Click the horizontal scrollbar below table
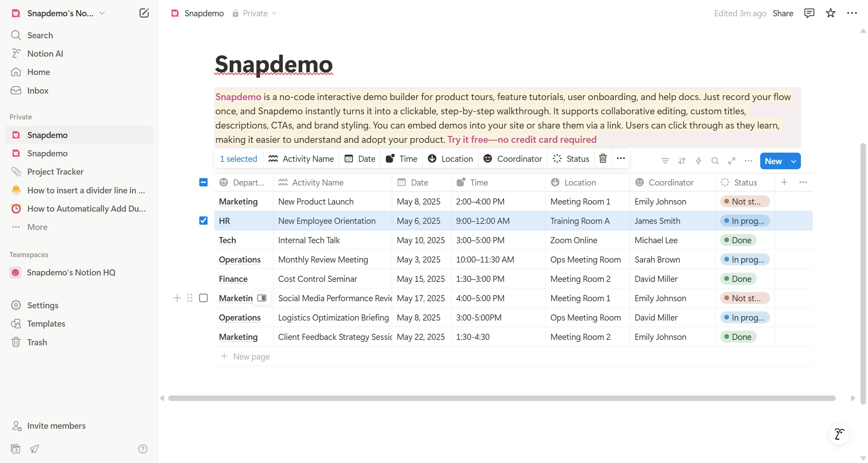 (502, 398)
